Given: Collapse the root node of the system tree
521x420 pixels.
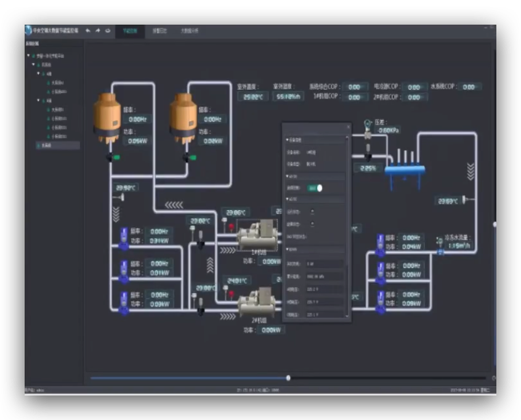Looking at the screenshot, I should point(28,55).
